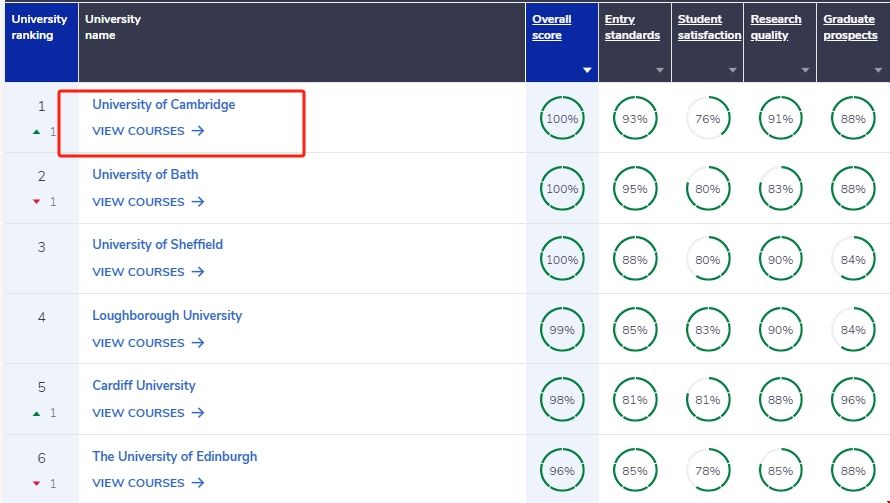The height and width of the screenshot is (503, 890).
Task: Sort table by Overall score column
Action: point(552,27)
